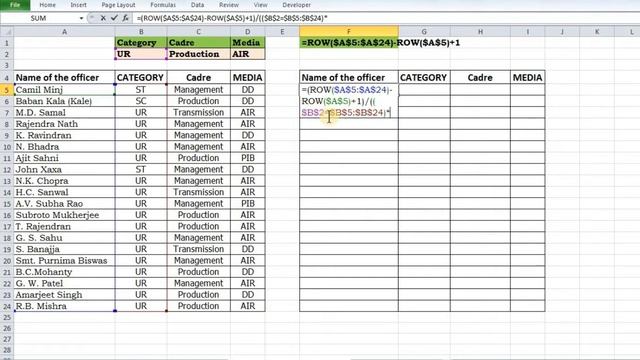
Task: Click $B$2 reference in editing cell F5
Action: click(313, 113)
